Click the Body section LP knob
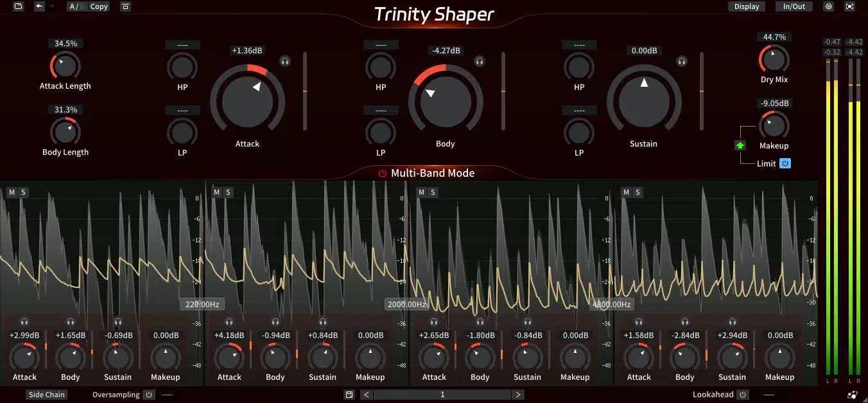This screenshot has height=403, width=868. tap(381, 132)
